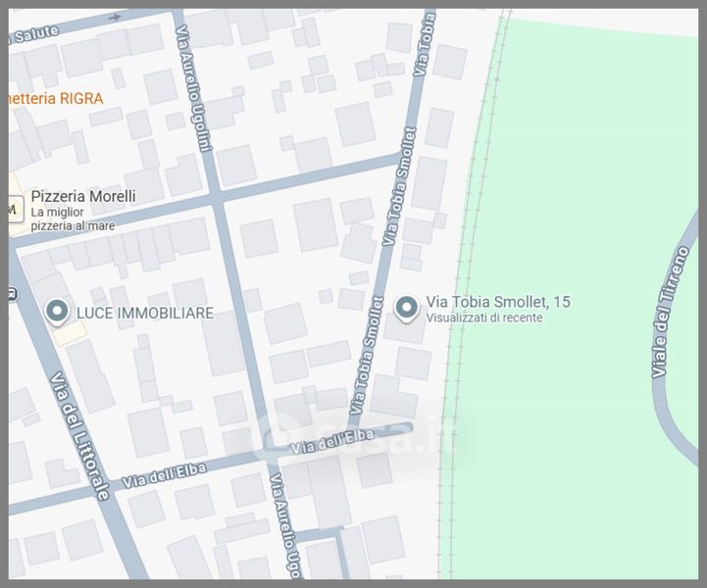
Task: Click the 'La miglior pizzeria al mare' description
Action: click(73, 219)
